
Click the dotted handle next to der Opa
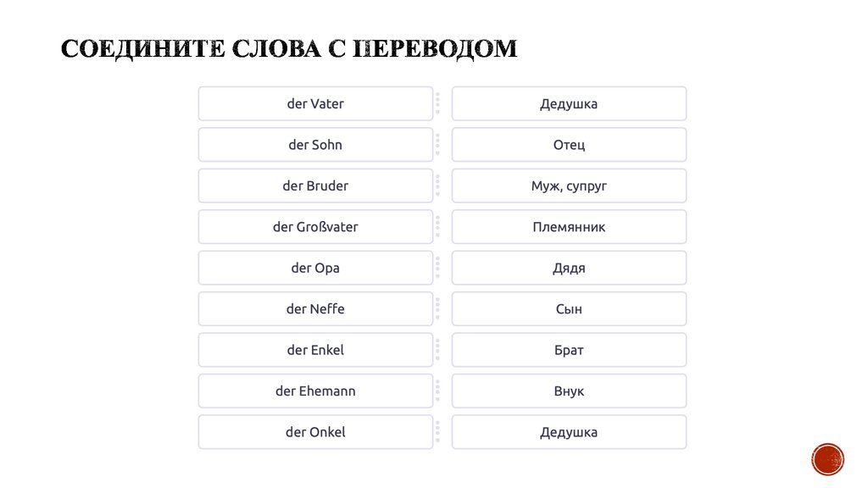[x=437, y=268]
